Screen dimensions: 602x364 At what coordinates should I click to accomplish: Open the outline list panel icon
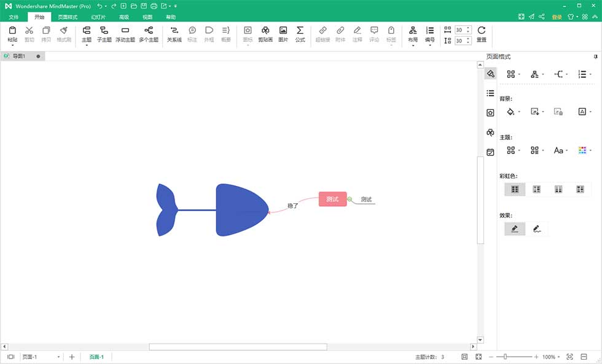pos(490,93)
